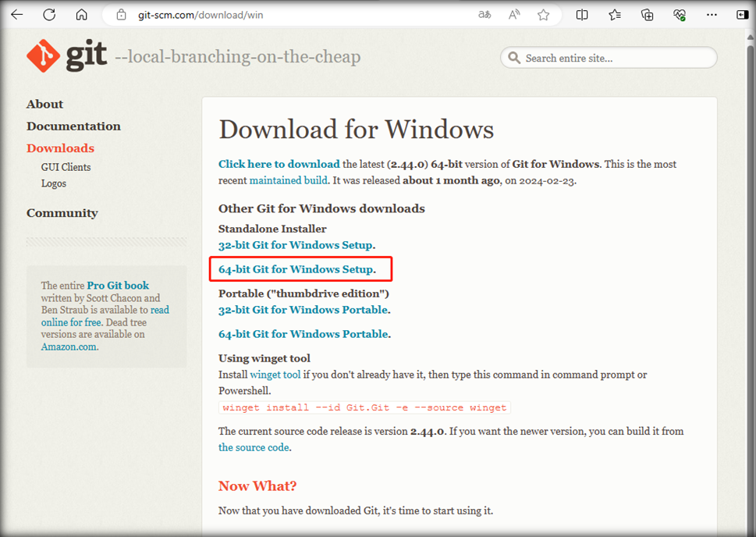This screenshot has width=756, height=537.
Task: Select GUI Clients under Downloads
Action: point(66,167)
